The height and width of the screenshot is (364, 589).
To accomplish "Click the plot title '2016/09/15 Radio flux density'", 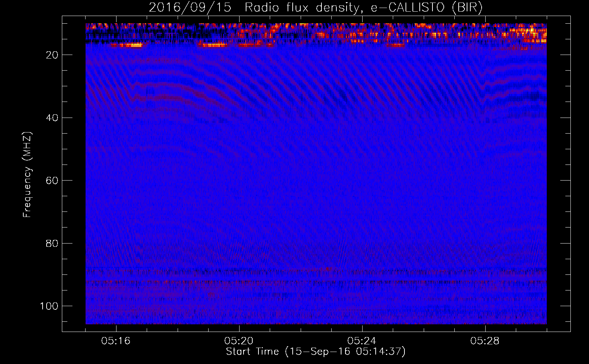I will click(316, 8).
